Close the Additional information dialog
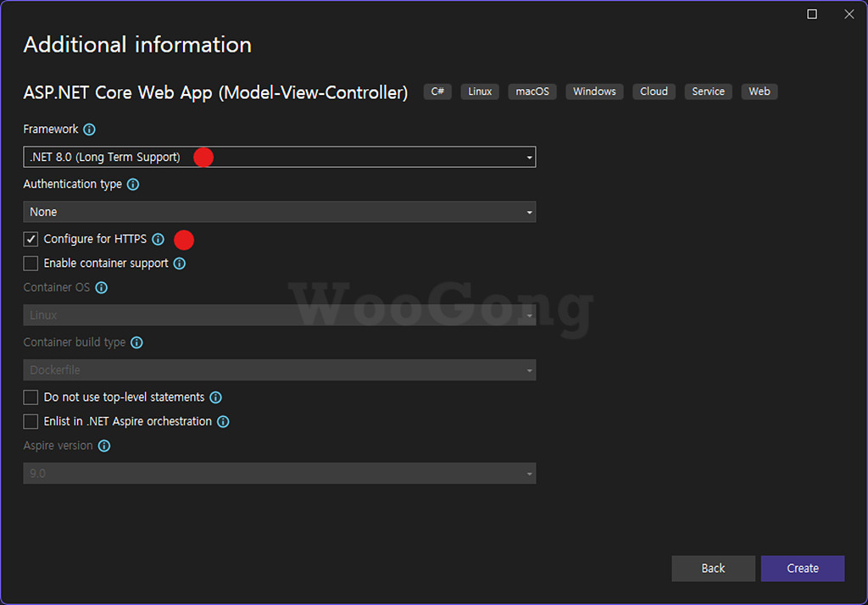868x605 pixels. (x=849, y=14)
